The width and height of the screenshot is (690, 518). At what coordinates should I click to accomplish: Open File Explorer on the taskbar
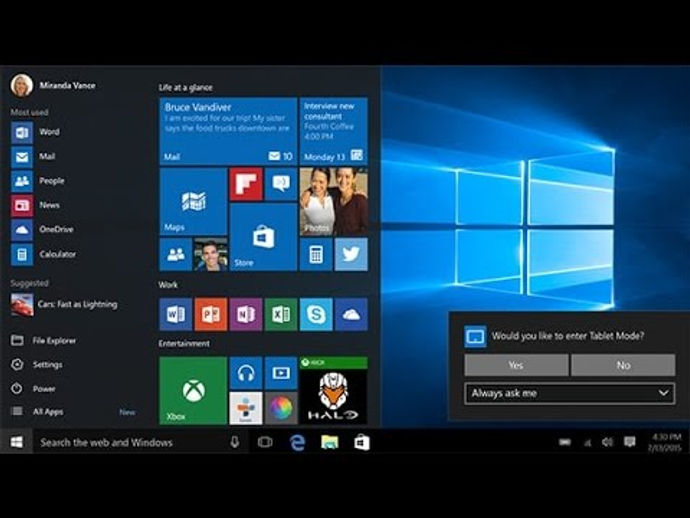click(x=330, y=442)
